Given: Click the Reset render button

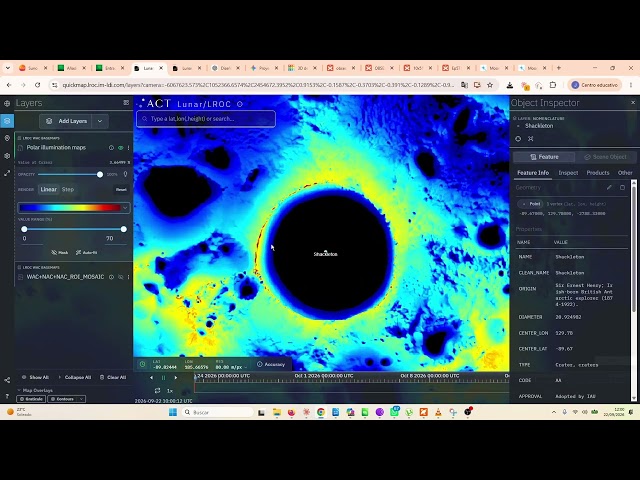Looking at the screenshot, I should pyautogui.click(x=121, y=189).
